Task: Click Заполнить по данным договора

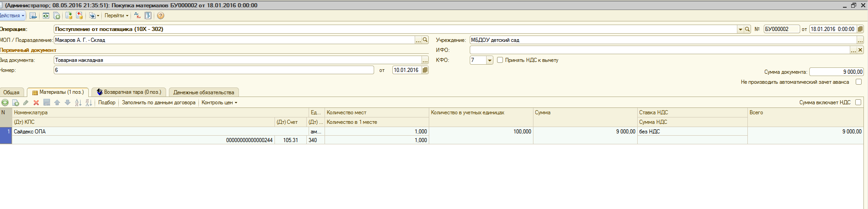Action: coord(158,102)
